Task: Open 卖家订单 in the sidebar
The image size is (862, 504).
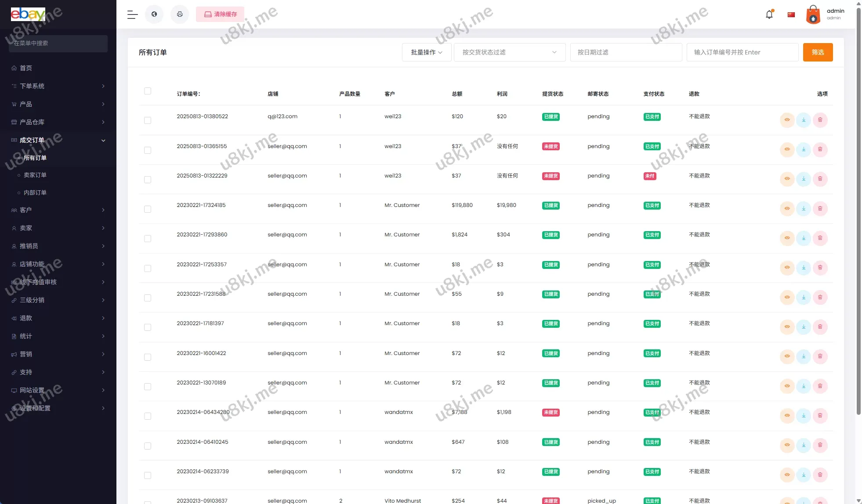Action: [x=35, y=175]
